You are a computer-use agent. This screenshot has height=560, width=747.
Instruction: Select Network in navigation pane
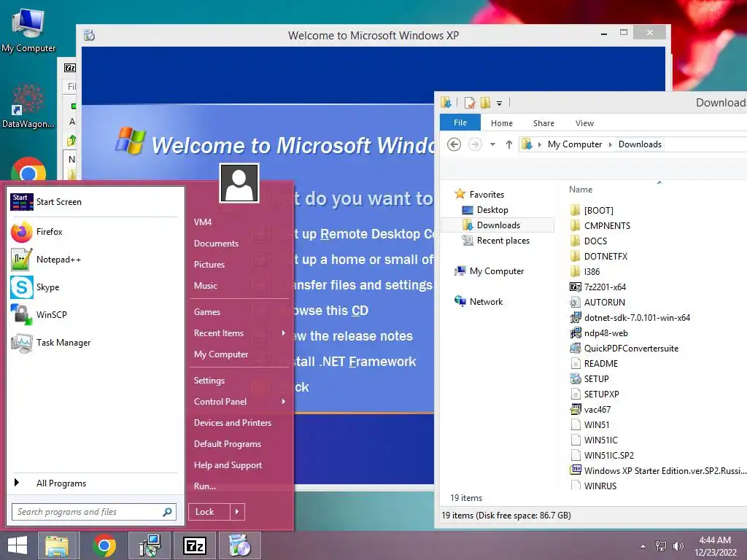[486, 301]
